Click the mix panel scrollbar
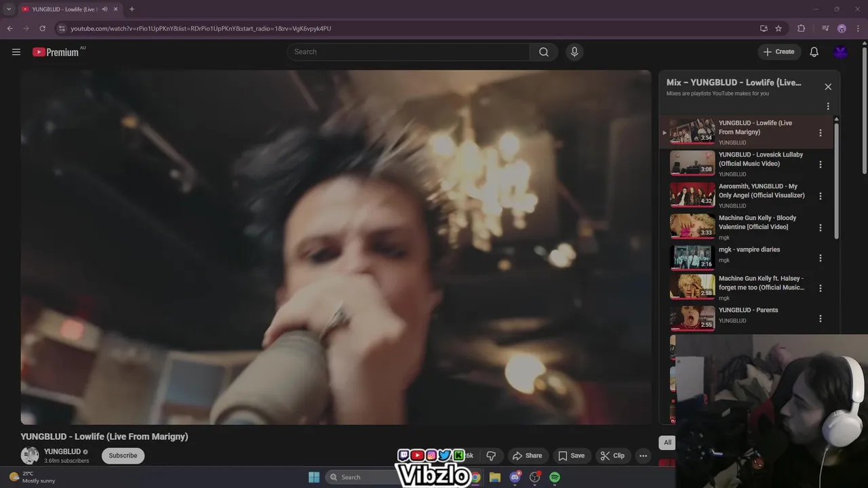The image size is (868, 488). click(x=836, y=180)
